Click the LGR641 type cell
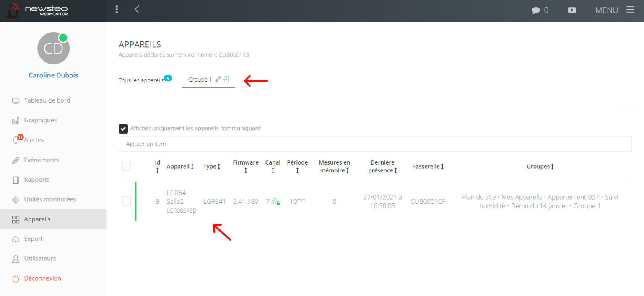 [x=215, y=201]
